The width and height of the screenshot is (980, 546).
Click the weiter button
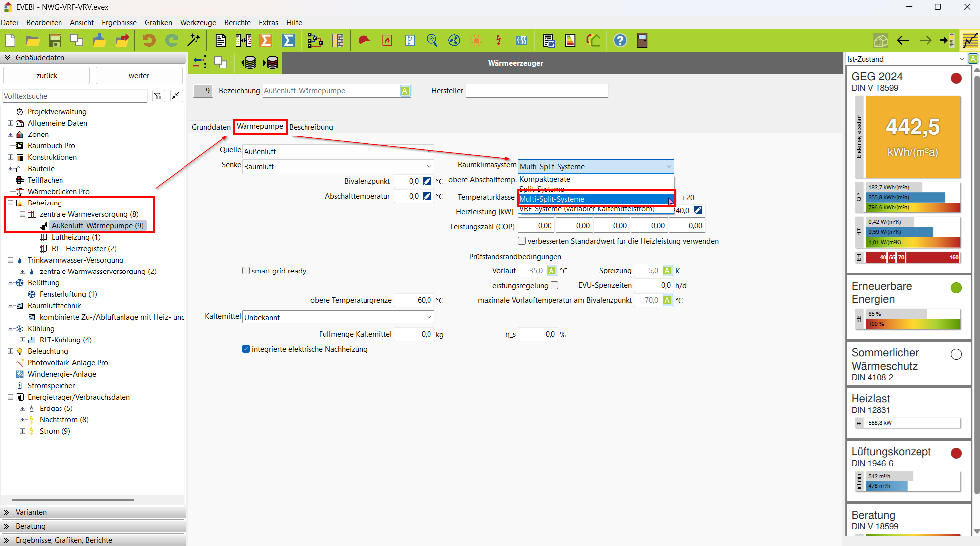point(139,75)
